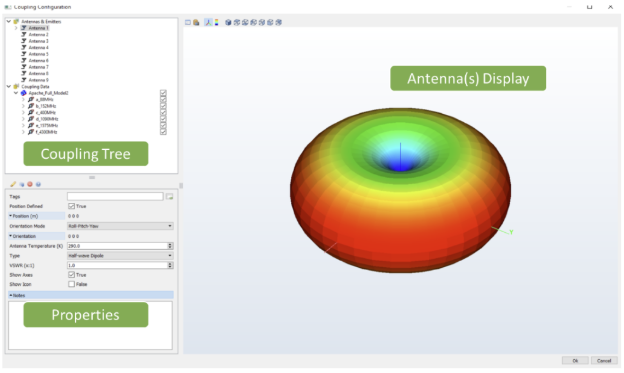Collapse the Coupling Data tree node
Image resolution: width=624 pixels, height=373 pixels.
(x=9, y=86)
